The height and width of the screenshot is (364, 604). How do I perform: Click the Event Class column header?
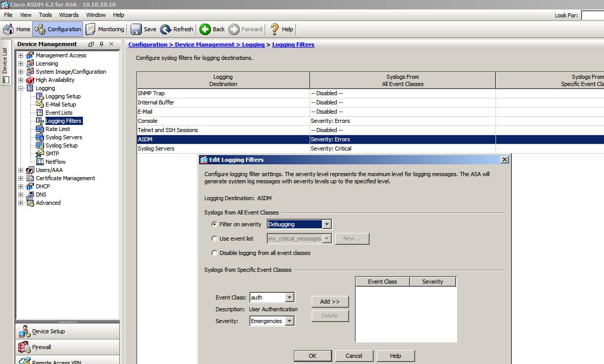(x=382, y=282)
